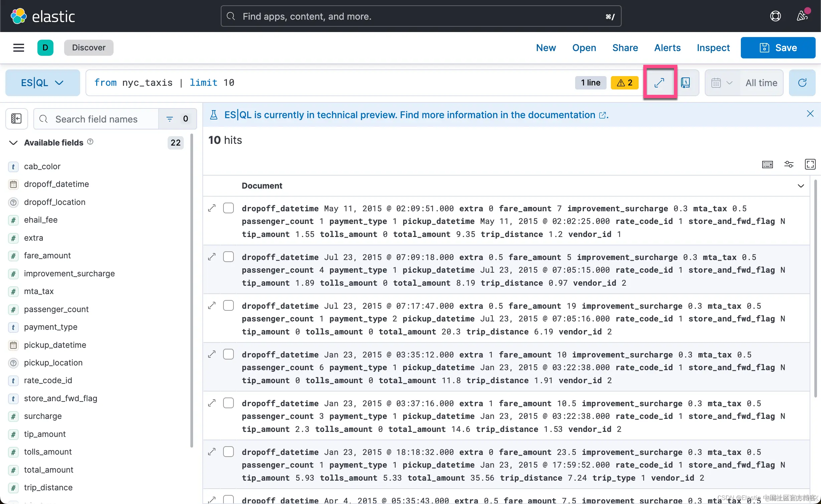821x504 pixels.
Task: Open the date quick menu dropdown
Action: pos(721,83)
